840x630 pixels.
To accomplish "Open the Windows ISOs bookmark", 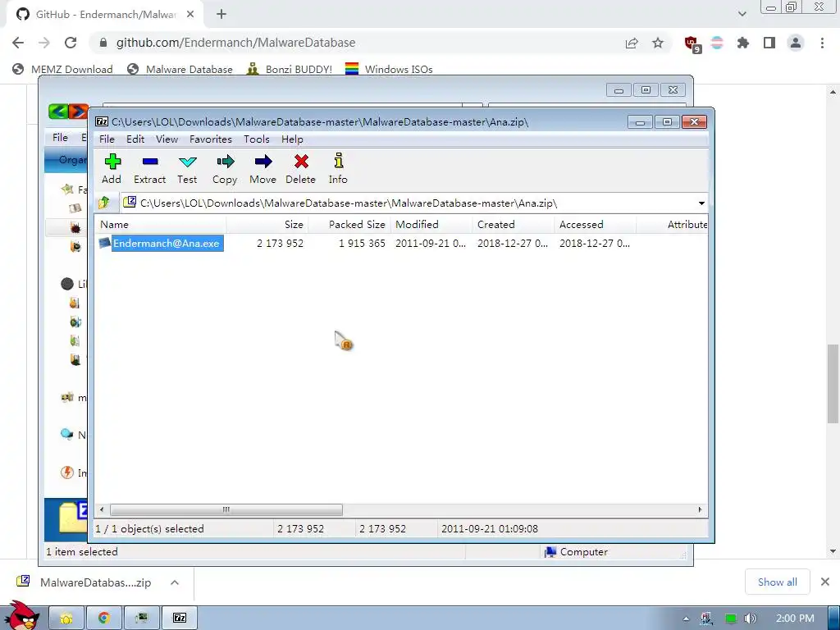I will click(x=389, y=69).
